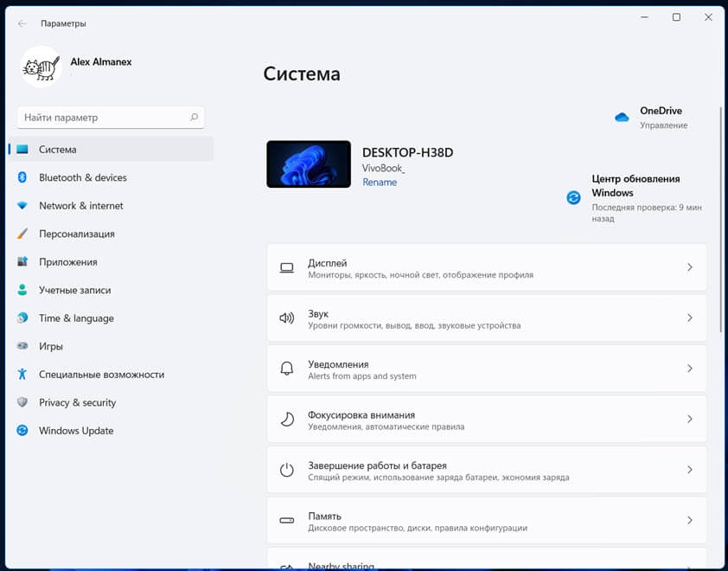Expand Память row chevron
This screenshot has height=571, width=728.
click(x=689, y=520)
